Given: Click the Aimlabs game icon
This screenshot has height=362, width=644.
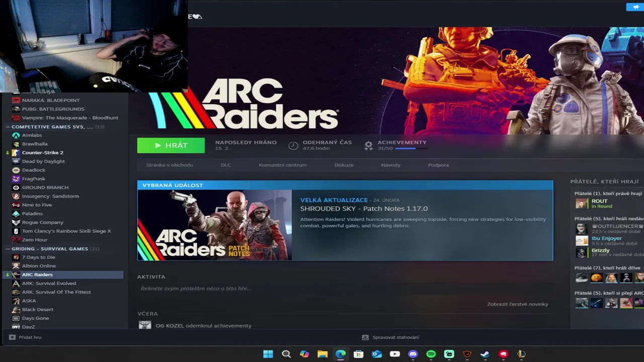Looking at the screenshot, I should (16, 135).
